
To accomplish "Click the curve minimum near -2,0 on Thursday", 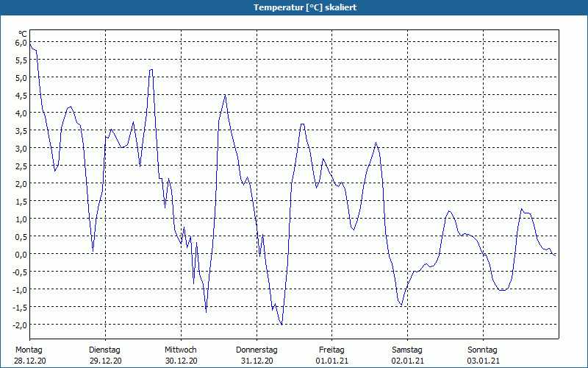I will [x=282, y=324].
